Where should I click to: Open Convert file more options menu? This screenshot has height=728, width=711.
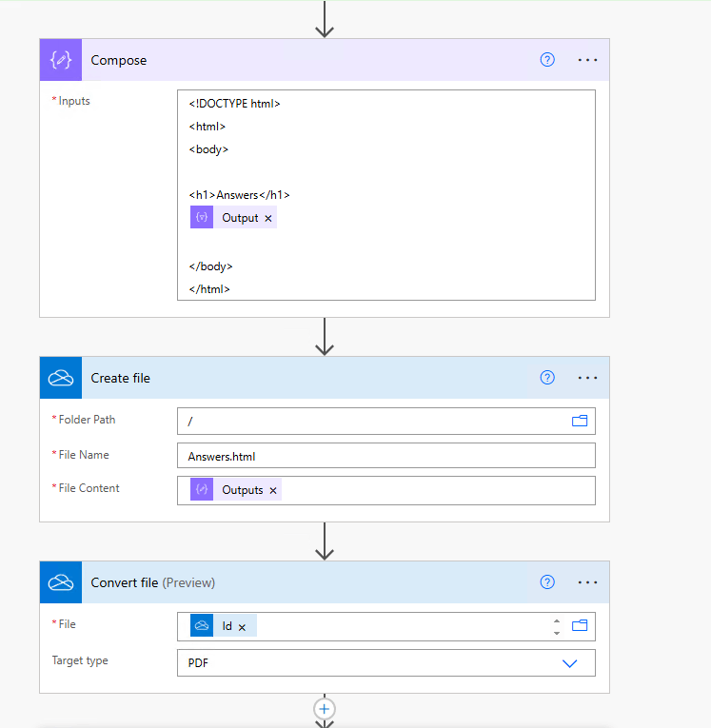point(587,582)
